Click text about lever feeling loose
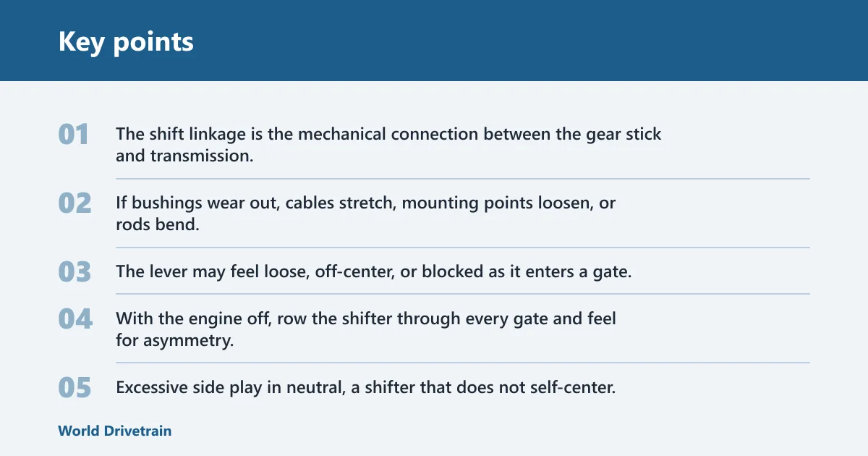The image size is (868, 456). 374,272
